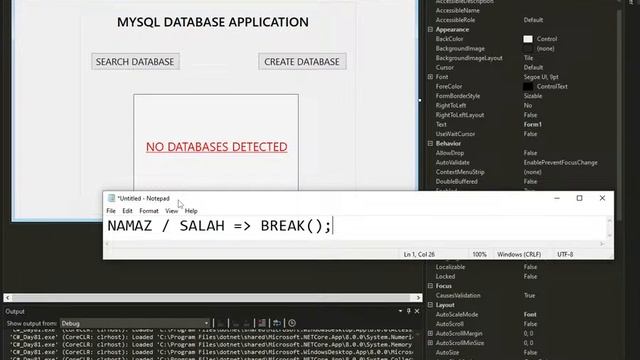The height and width of the screenshot is (360, 640).
Task: Expand the AutoScrollMinSize property
Action: 430,343
